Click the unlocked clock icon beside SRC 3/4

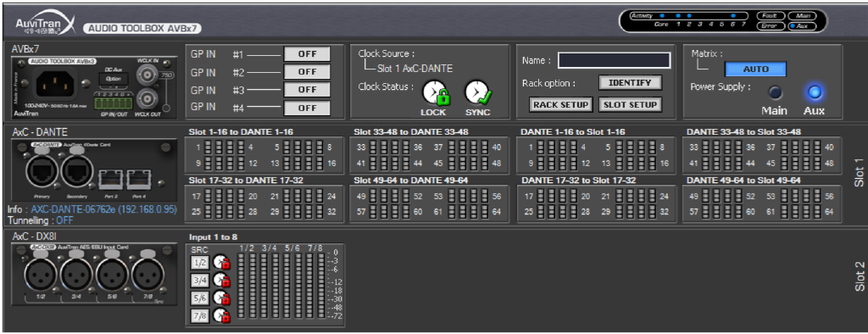(x=221, y=280)
